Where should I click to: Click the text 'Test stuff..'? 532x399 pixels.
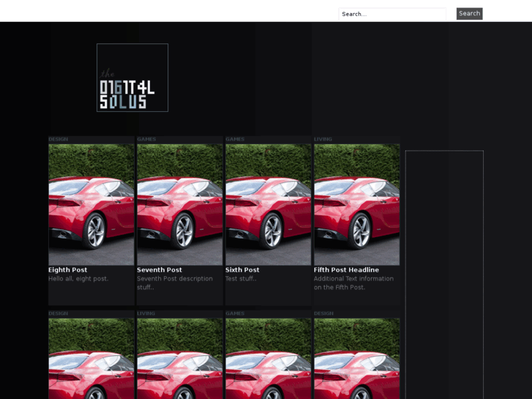(x=241, y=279)
